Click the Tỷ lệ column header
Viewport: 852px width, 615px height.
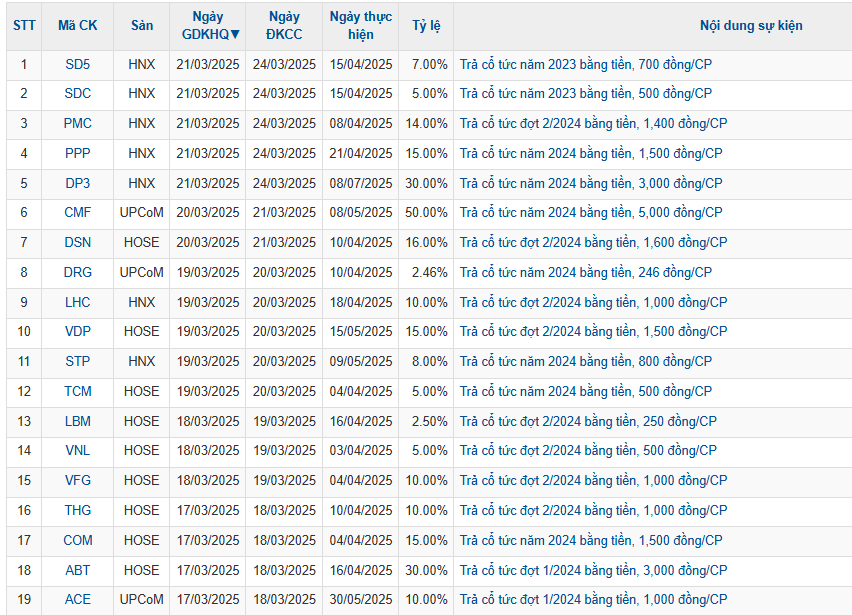click(426, 26)
